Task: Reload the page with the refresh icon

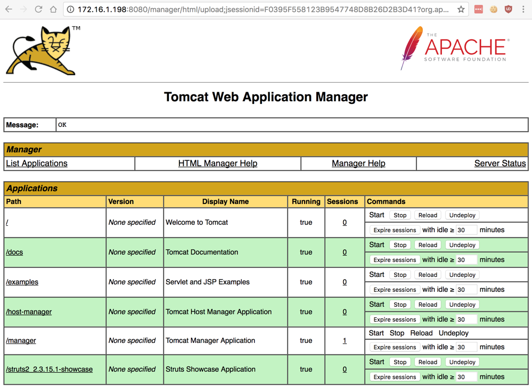Action: point(38,10)
